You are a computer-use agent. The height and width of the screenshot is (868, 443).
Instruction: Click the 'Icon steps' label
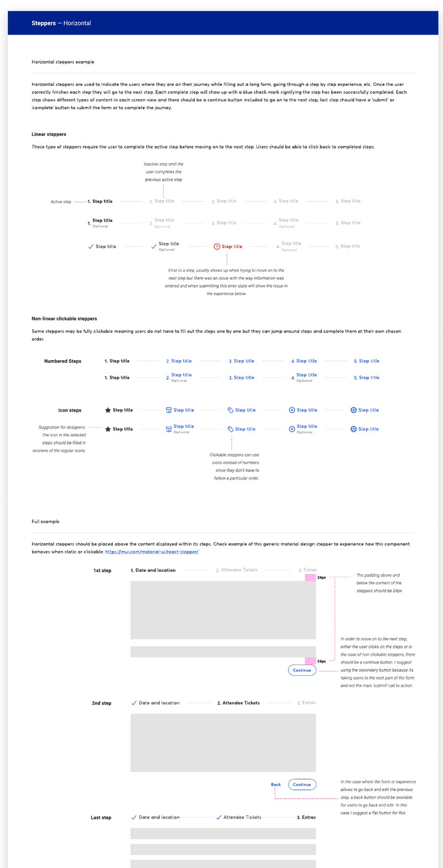tap(70, 410)
